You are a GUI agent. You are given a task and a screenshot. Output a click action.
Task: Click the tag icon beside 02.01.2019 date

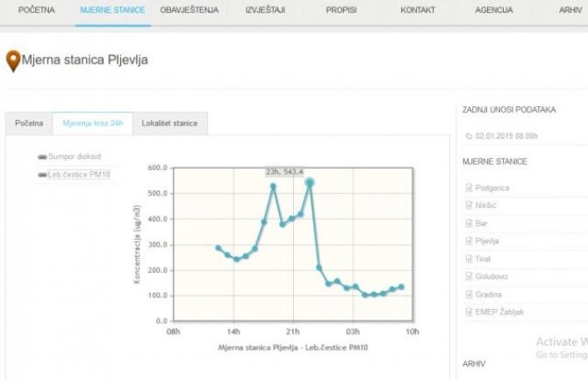point(468,136)
